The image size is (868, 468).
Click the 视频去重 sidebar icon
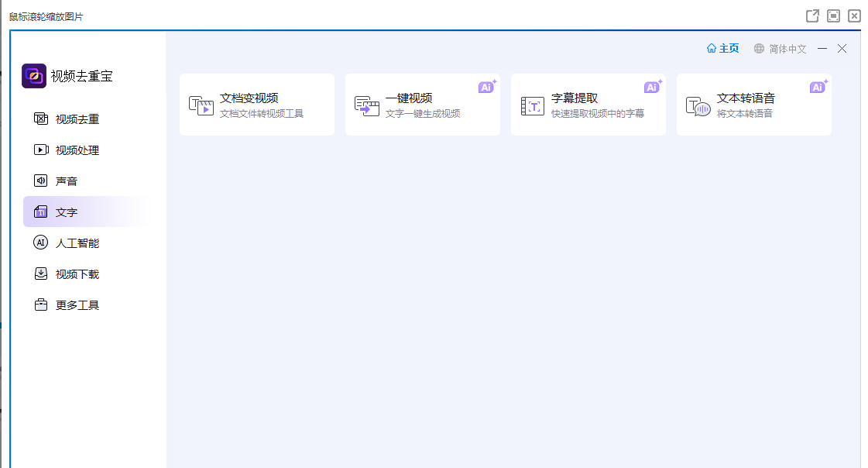pyautogui.click(x=41, y=119)
